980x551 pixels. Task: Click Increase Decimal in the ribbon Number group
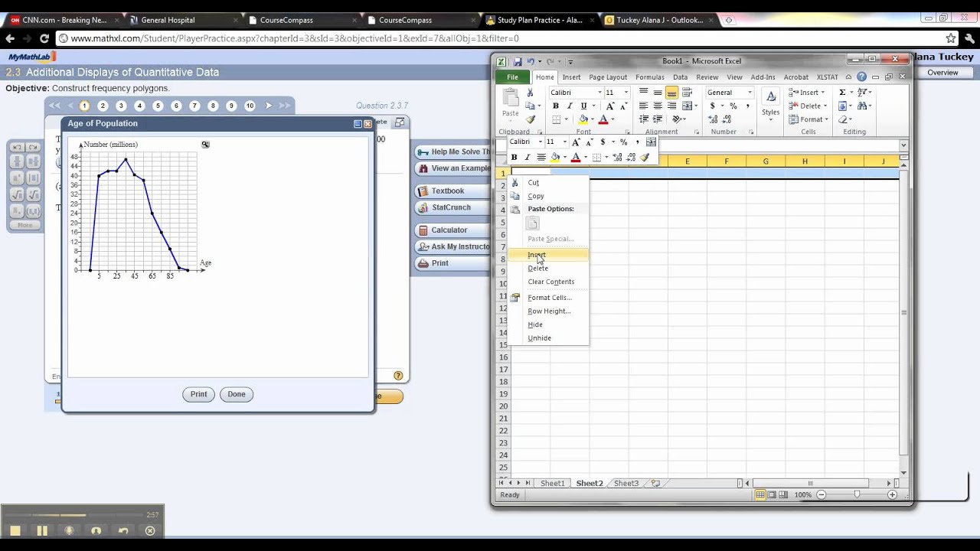pyautogui.click(x=714, y=119)
